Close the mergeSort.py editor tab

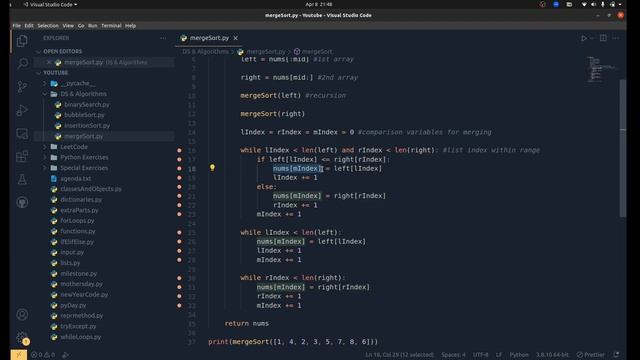(236, 38)
